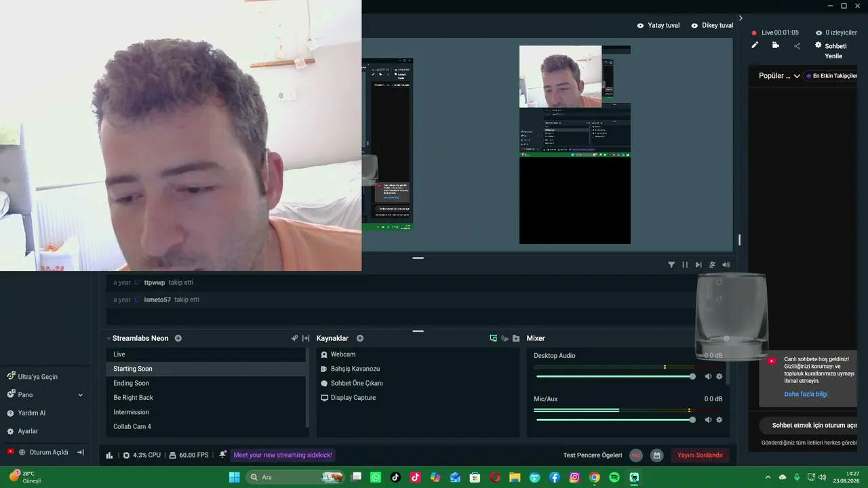Open the Meet your new streaming sidekick banner

pos(283,455)
